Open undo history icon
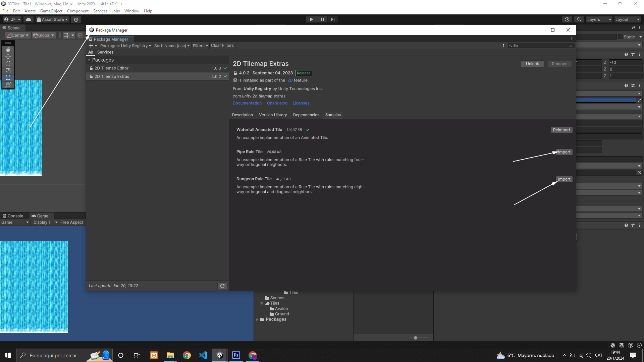Image resolution: width=644 pixels, height=362 pixels. (567, 19)
